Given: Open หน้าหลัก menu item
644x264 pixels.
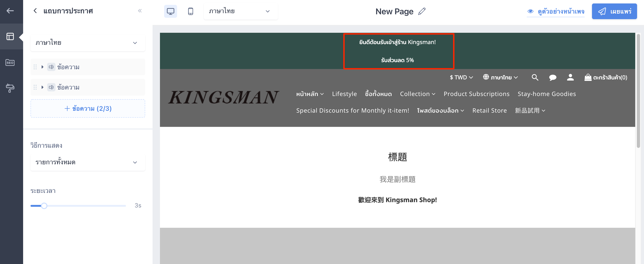Looking at the screenshot, I should [x=310, y=94].
